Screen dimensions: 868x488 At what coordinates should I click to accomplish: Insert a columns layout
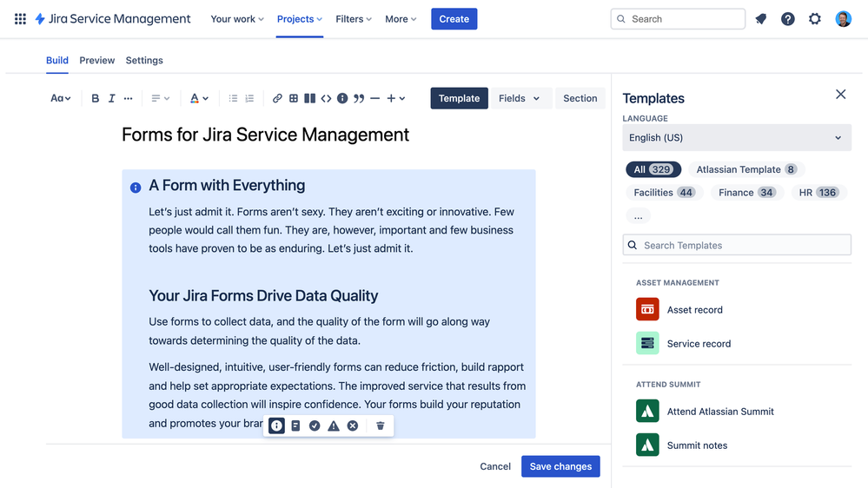[x=310, y=98]
